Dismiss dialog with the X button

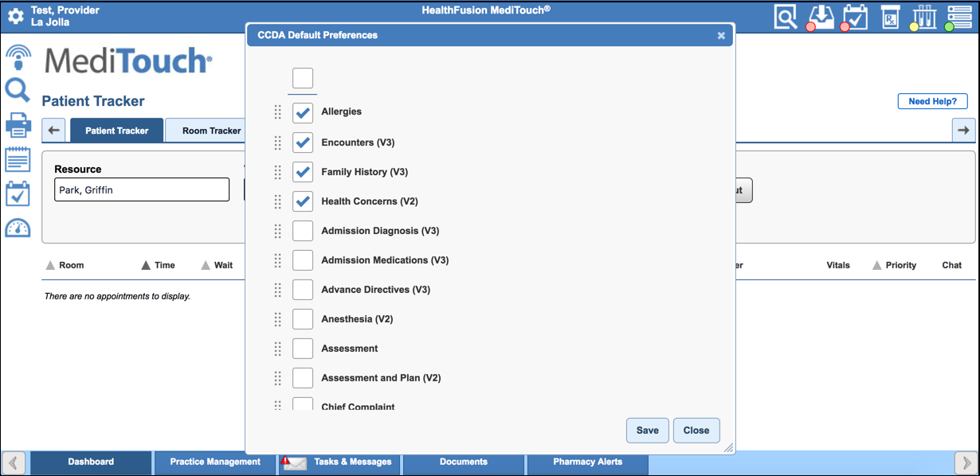click(x=721, y=36)
